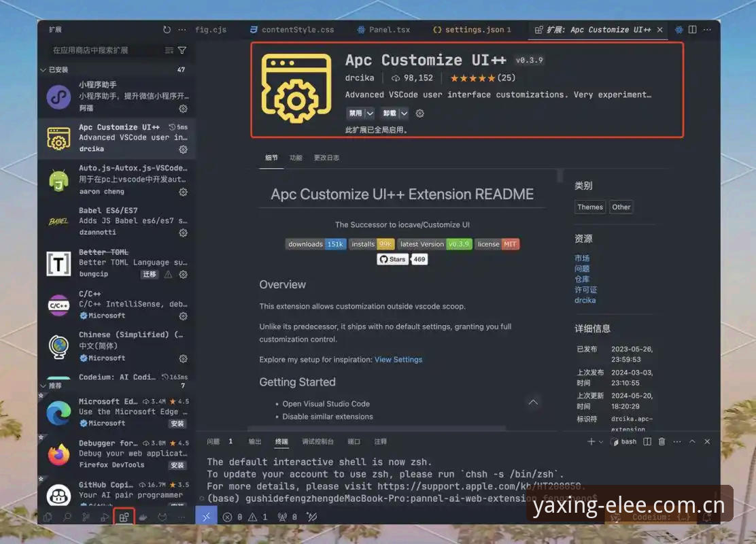The image size is (756, 544).
Task: Click the 卸载 uninstall button
Action: click(x=390, y=114)
